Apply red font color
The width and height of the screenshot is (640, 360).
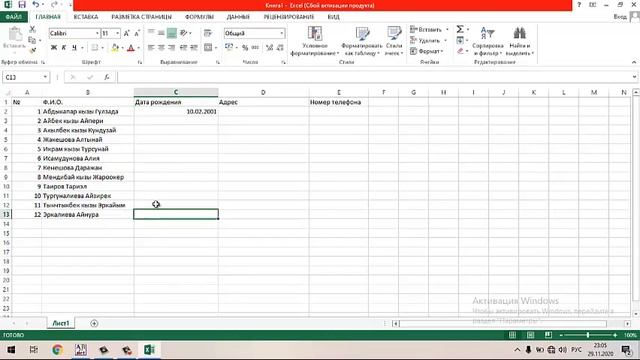tap(131, 48)
